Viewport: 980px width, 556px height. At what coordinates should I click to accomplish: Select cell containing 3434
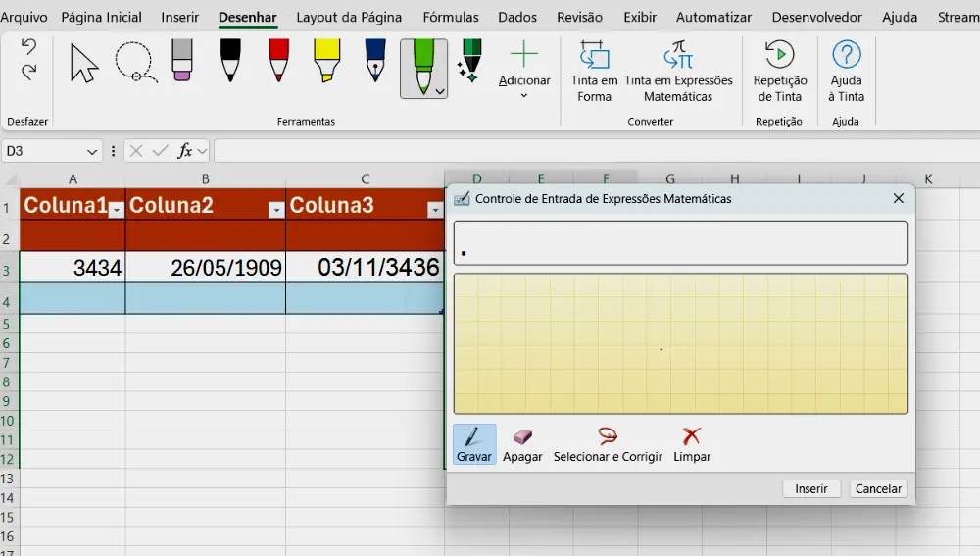pos(73,267)
